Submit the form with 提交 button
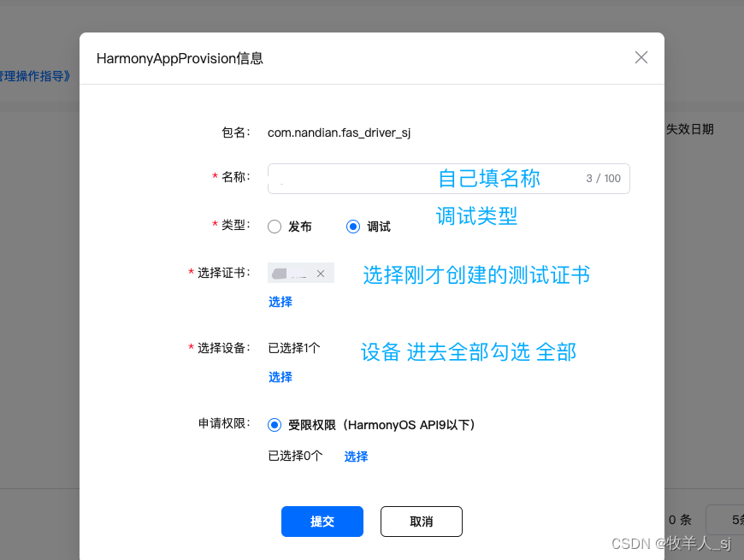This screenshot has height=560, width=744. tap(322, 522)
